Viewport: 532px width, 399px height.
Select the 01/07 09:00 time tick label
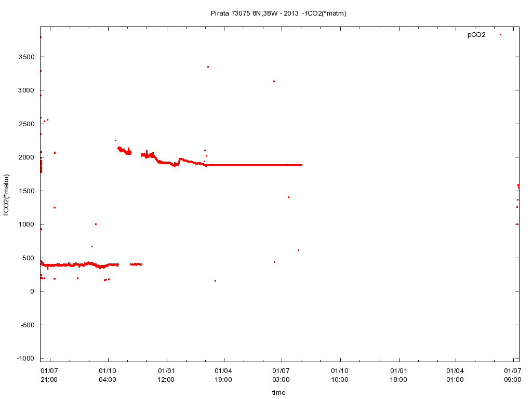pos(513,375)
